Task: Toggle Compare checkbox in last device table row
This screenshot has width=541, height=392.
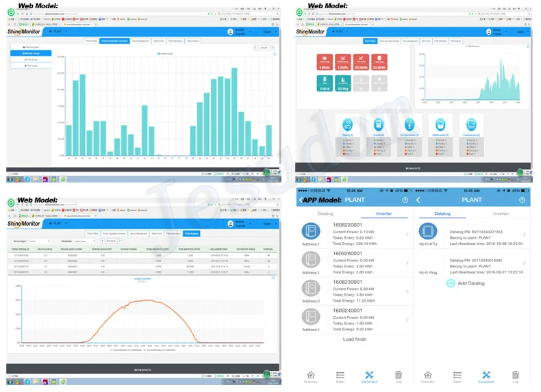Action: tap(268, 272)
